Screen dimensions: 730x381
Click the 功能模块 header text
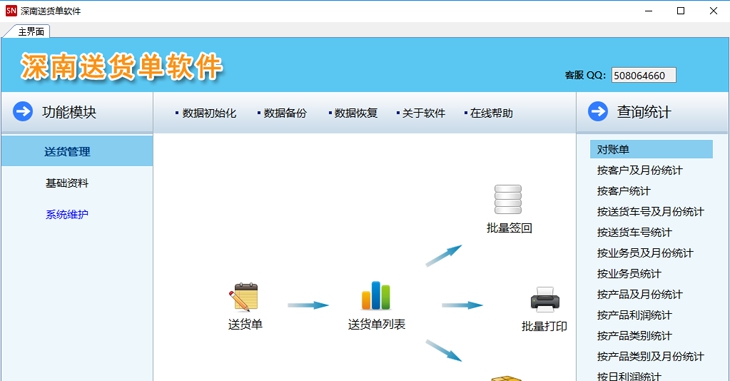[x=69, y=112]
